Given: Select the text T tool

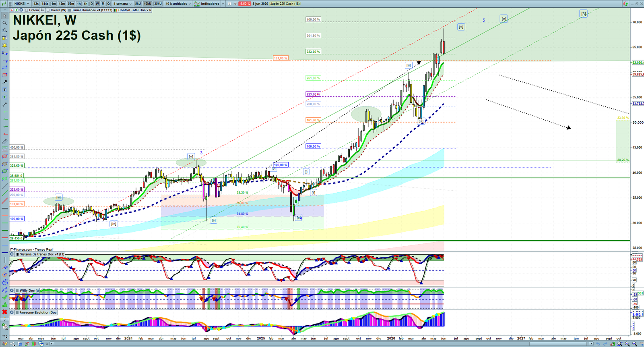Looking at the screenshot, I should point(4,89).
